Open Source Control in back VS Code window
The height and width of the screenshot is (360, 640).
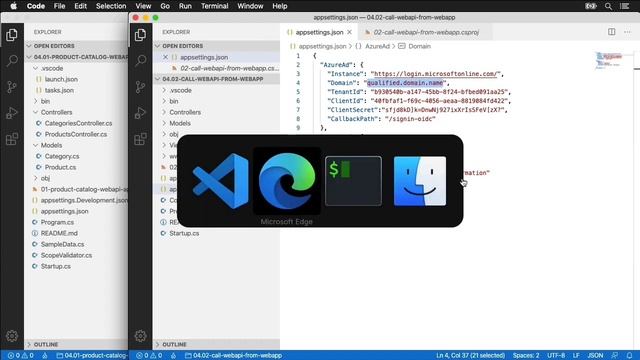tap(12, 87)
